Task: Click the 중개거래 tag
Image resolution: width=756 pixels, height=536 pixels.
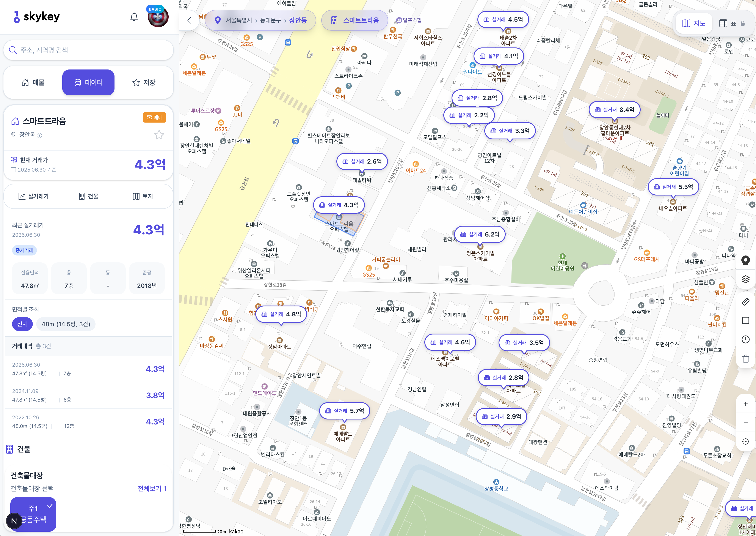Action: click(x=24, y=250)
